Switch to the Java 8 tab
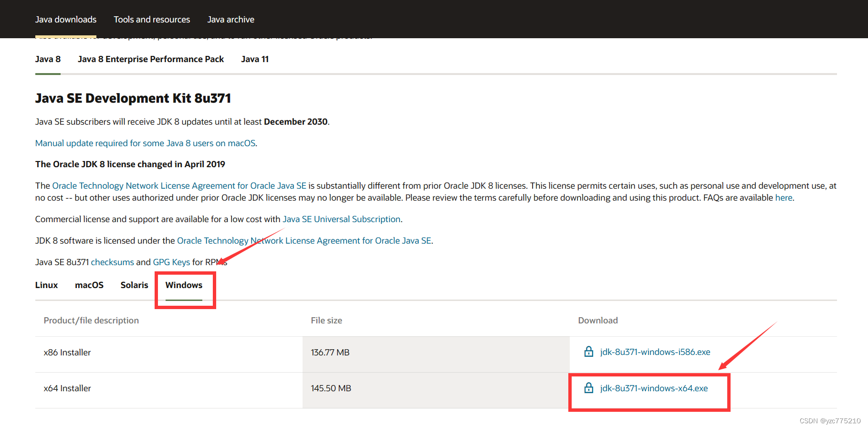This screenshot has height=429, width=868. point(48,59)
